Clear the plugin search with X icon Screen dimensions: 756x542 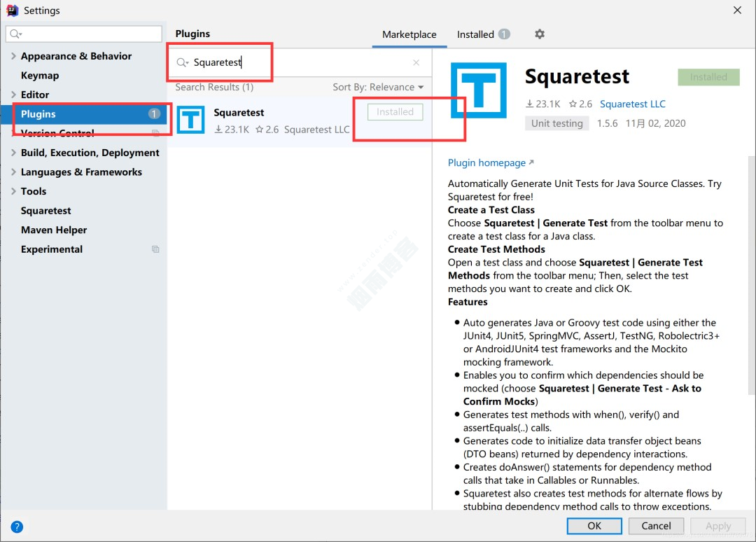pos(416,62)
